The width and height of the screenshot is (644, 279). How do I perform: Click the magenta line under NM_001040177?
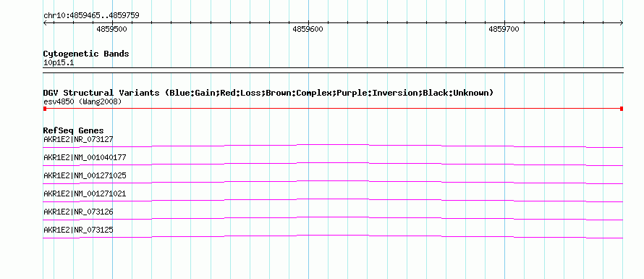[333, 164]
